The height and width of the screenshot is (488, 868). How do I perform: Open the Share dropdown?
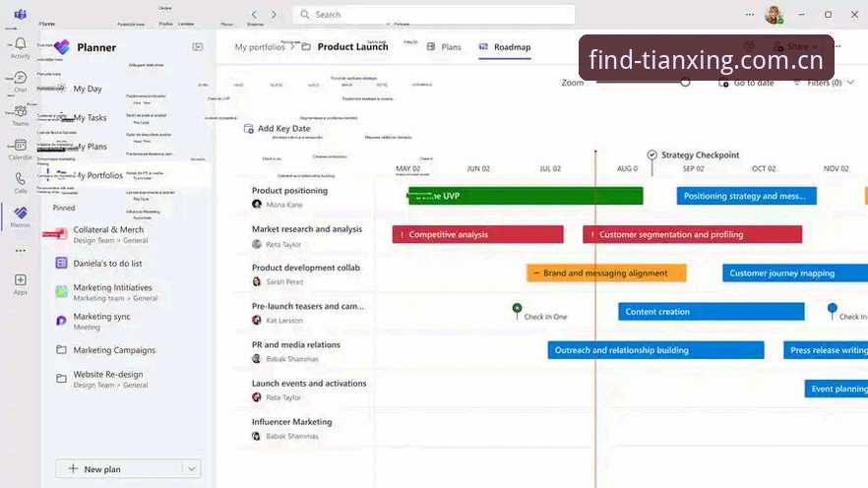point(796,46)
